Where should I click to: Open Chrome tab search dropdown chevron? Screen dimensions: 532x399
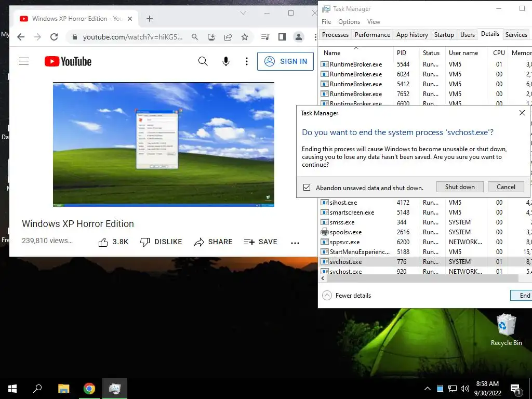243,13
